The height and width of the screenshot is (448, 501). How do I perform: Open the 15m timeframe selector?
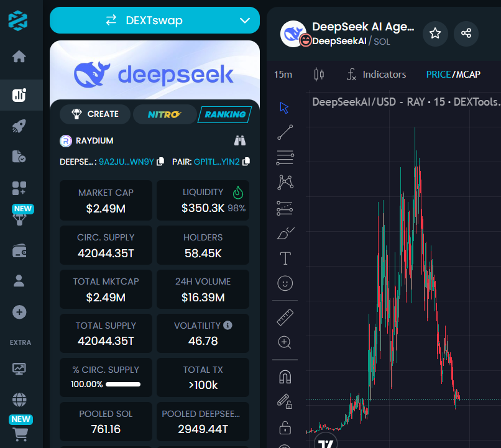coord(283,74)
